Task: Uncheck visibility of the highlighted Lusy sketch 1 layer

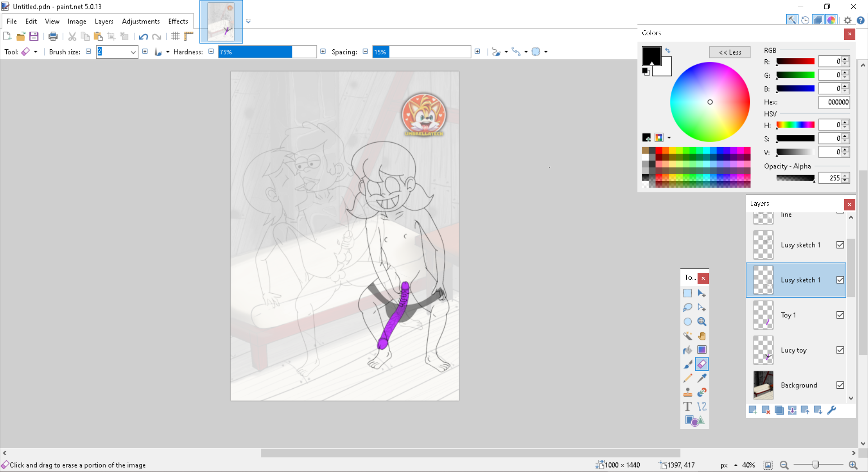Action: point(840,280)
